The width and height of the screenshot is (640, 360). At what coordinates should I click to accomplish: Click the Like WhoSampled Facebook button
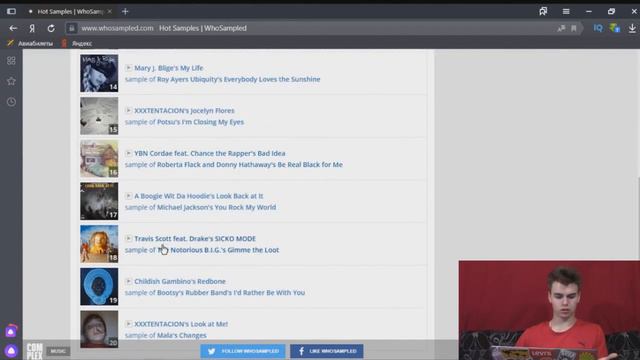(x=327, y=351)
